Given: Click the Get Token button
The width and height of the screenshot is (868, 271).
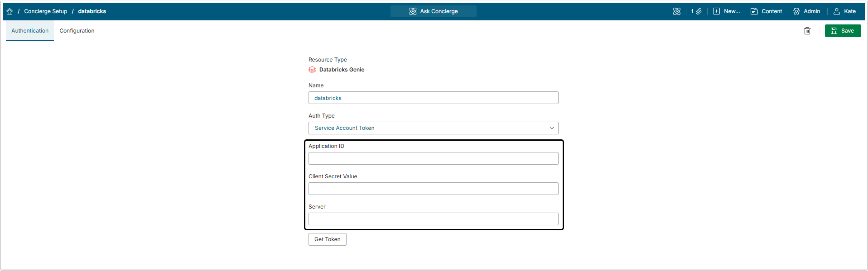Looking at the screenshot, I should click(328, 239).
